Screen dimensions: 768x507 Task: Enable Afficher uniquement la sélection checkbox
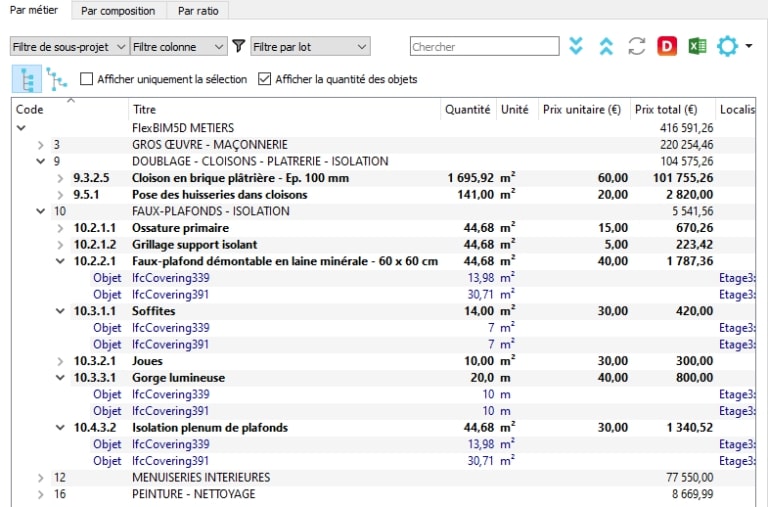(x=86, y=79)
